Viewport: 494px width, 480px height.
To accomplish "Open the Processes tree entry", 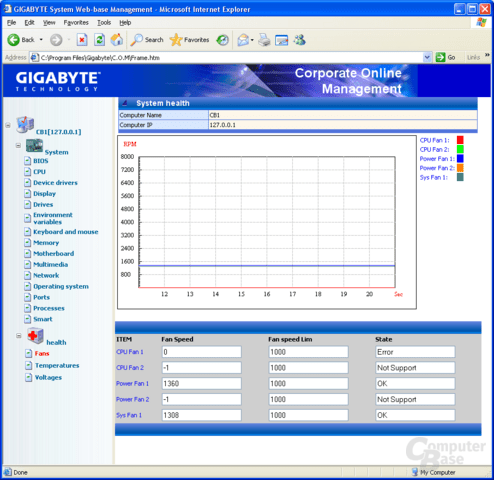I will 49,308.
